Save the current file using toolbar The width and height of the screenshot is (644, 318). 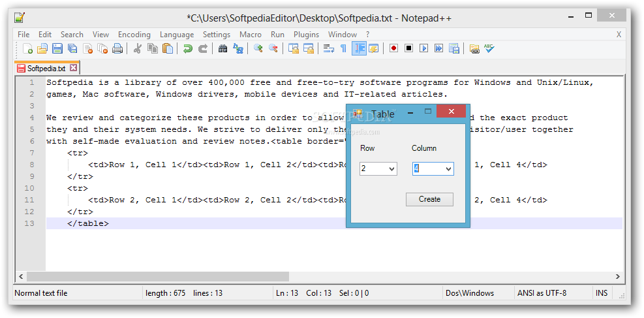tap(57, 48)
